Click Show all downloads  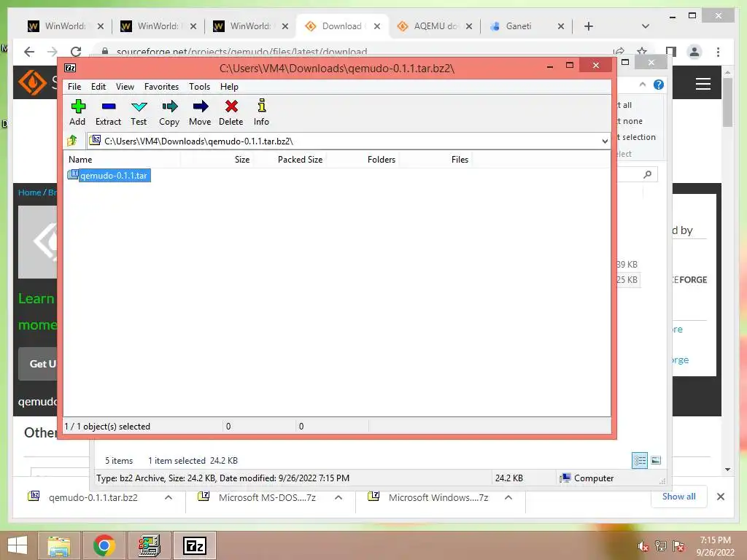tap(679, 497)
